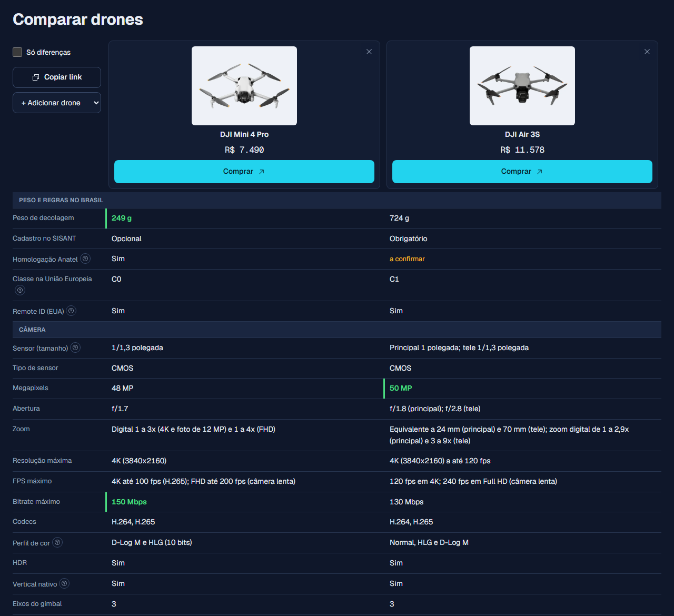Viewport: 674px width, 616px height.
Task: Click the Eixos do gimbal label
Action: [x=37, y=604]
